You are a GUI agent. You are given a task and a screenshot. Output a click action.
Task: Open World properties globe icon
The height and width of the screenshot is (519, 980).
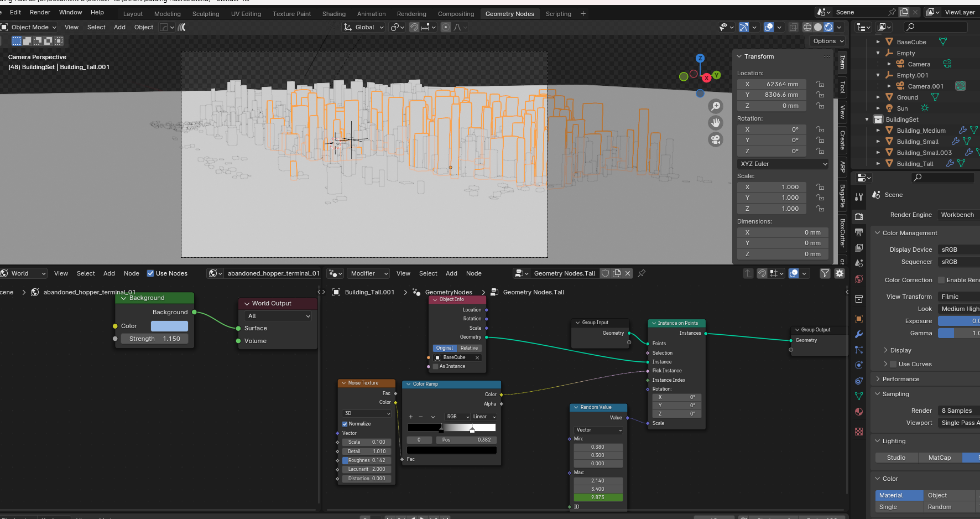click(859, 279)
